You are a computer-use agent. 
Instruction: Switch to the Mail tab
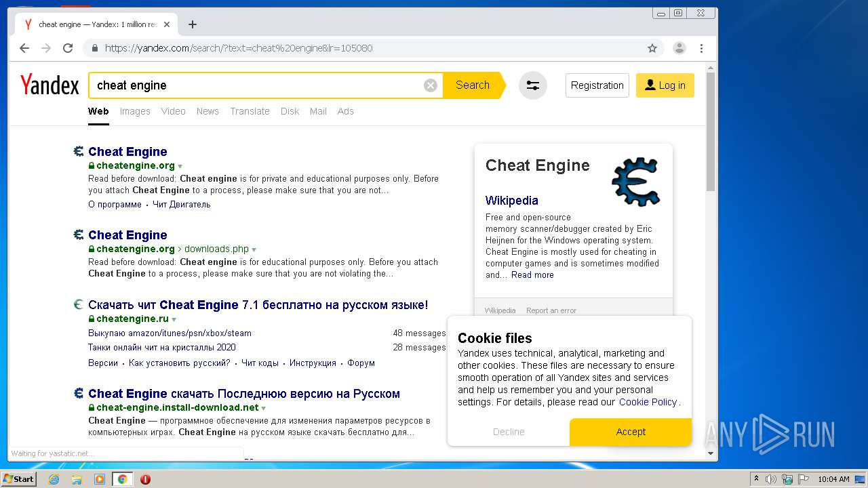point(318,111)
